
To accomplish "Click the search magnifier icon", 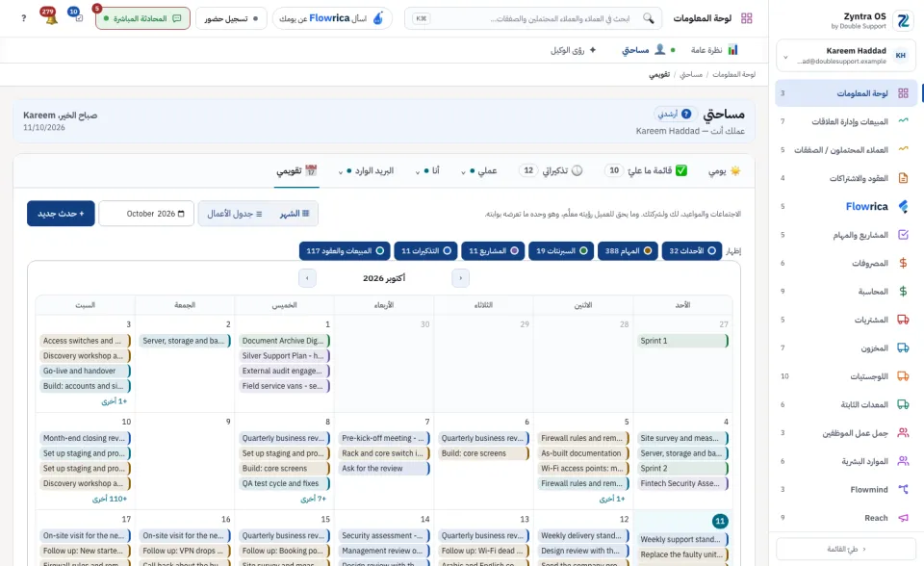I will [648, 18].
